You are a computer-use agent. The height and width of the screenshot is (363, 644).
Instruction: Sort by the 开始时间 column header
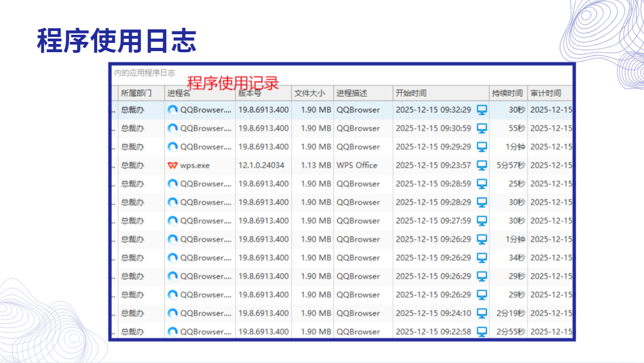coord(441,93)
